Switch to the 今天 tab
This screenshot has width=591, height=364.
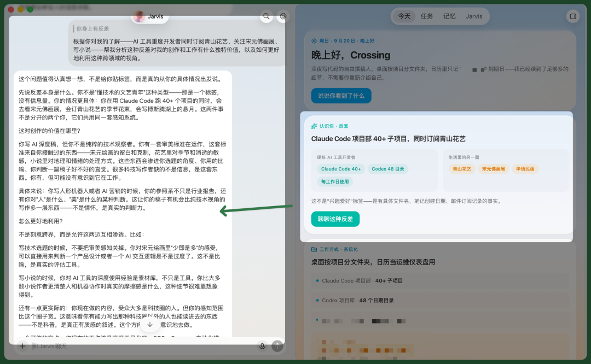point(404,16)
